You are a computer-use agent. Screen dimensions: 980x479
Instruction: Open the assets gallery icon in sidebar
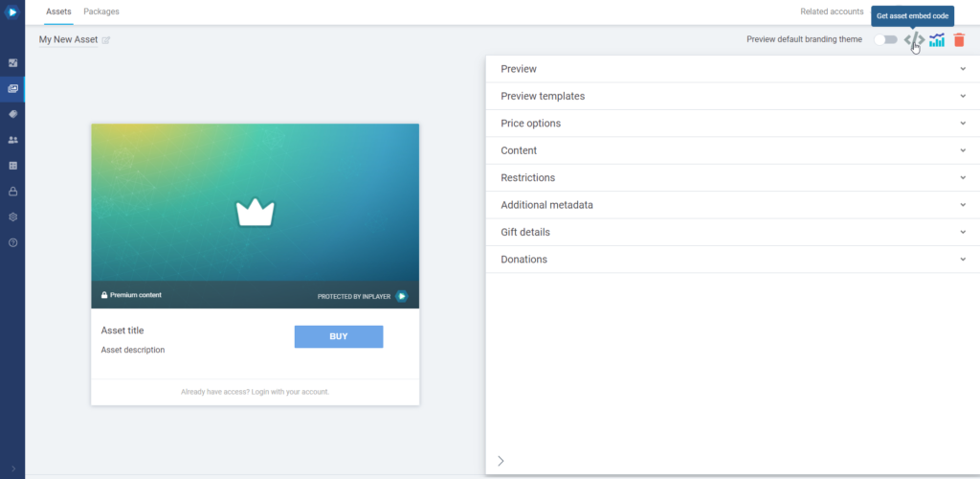click(x=12, y=89)
